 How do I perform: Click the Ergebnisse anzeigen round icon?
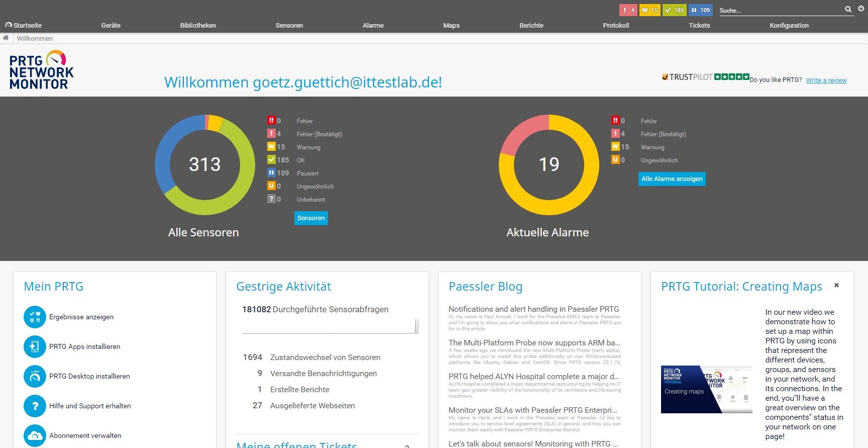[35, 317]
